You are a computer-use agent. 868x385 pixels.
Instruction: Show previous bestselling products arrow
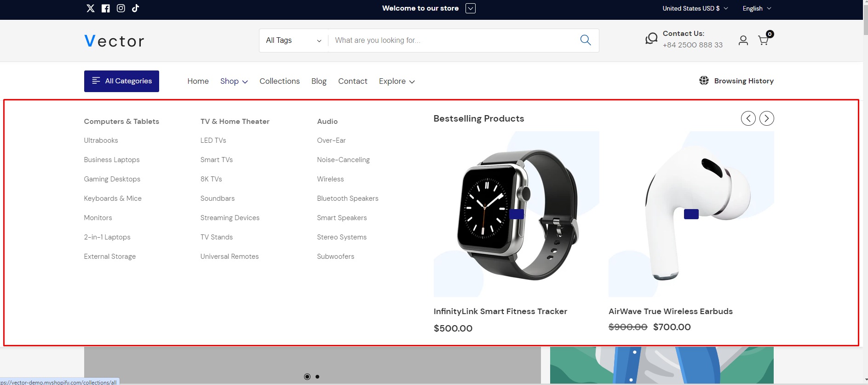[748, 118]
